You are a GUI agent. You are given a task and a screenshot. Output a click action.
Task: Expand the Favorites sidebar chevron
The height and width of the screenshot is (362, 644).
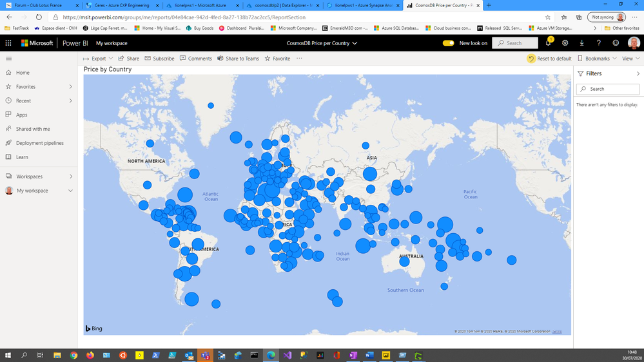coord(71,86)
